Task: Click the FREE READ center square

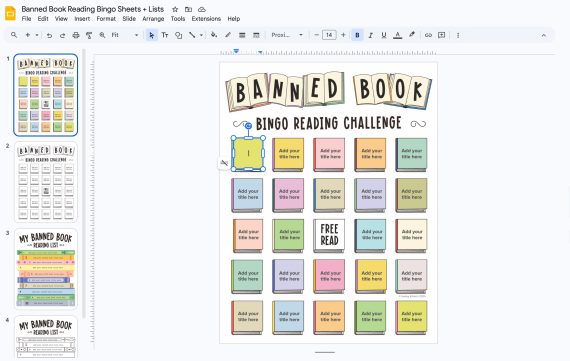Action: click(x=329, y=235)
